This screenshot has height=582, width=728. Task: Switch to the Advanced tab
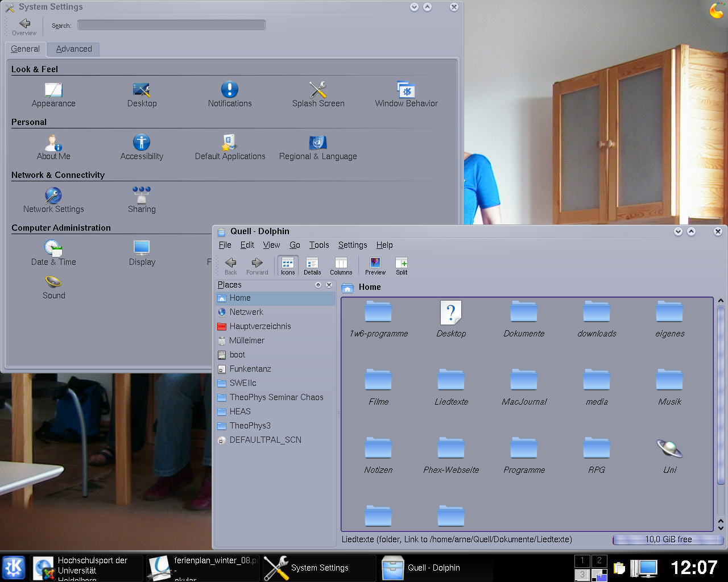click(x=74, y=49)
